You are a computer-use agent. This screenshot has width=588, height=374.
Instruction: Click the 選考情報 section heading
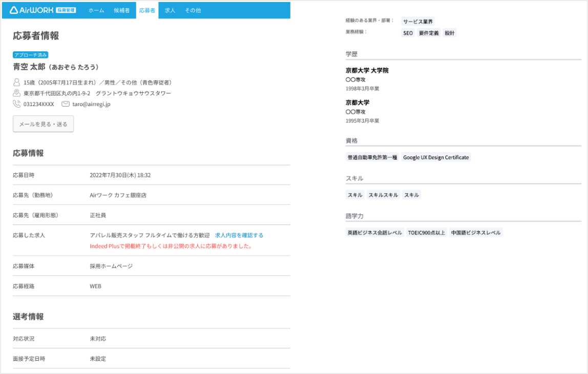coord(28,317)
